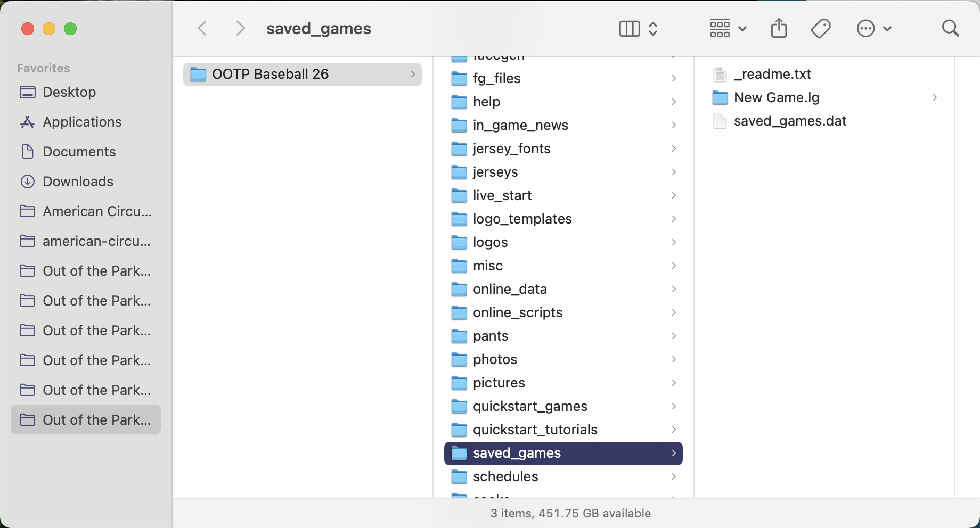Select the misc folder

click(563, 266)
